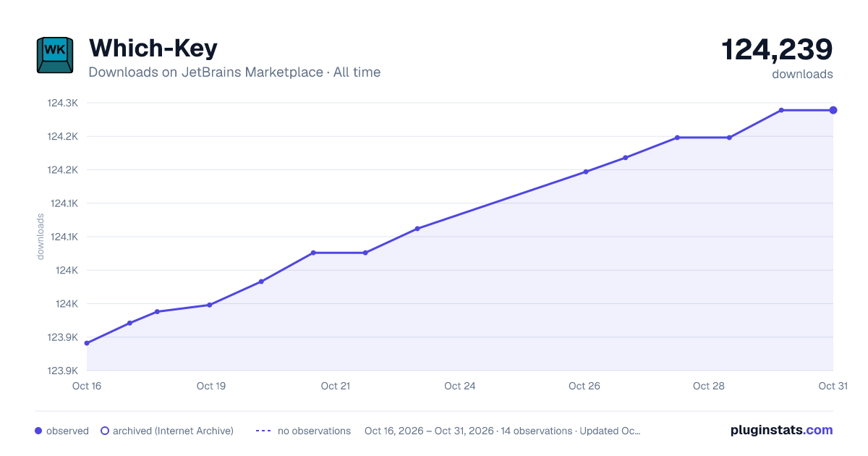Click the observed filled-dot legend marker
Screen dimensions: 868x456
pos(38,431)
